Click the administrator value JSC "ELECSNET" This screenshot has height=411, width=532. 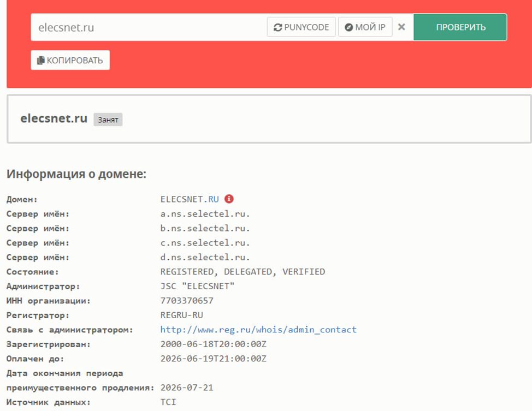197,286
